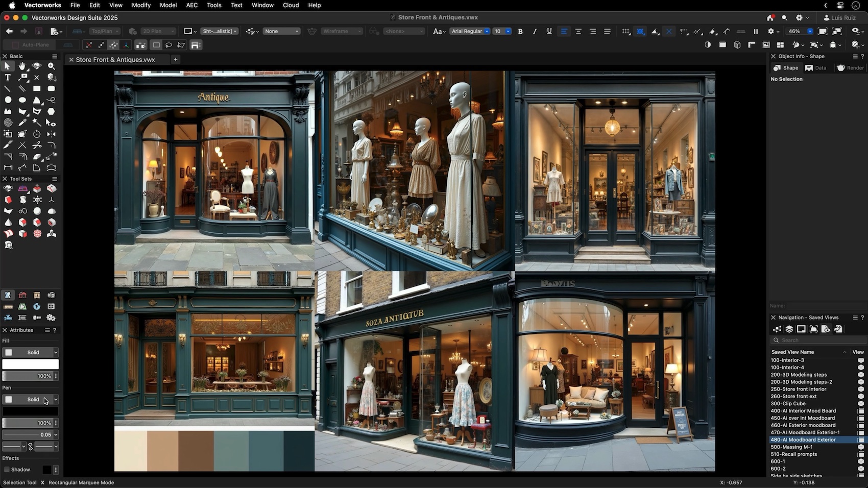Viewport: 868px width, 488px height.
Task: Click the white fill color swatch
Action: click(31, 364)
